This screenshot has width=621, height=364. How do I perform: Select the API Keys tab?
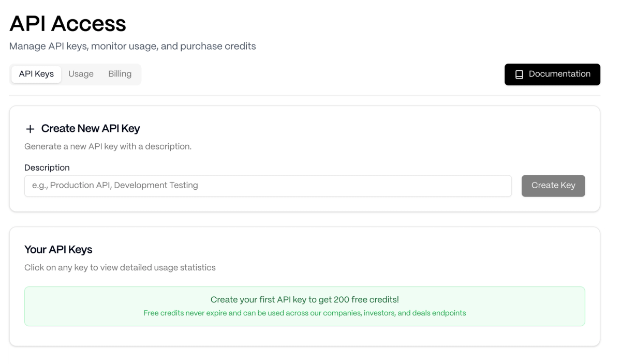(36, 74)
